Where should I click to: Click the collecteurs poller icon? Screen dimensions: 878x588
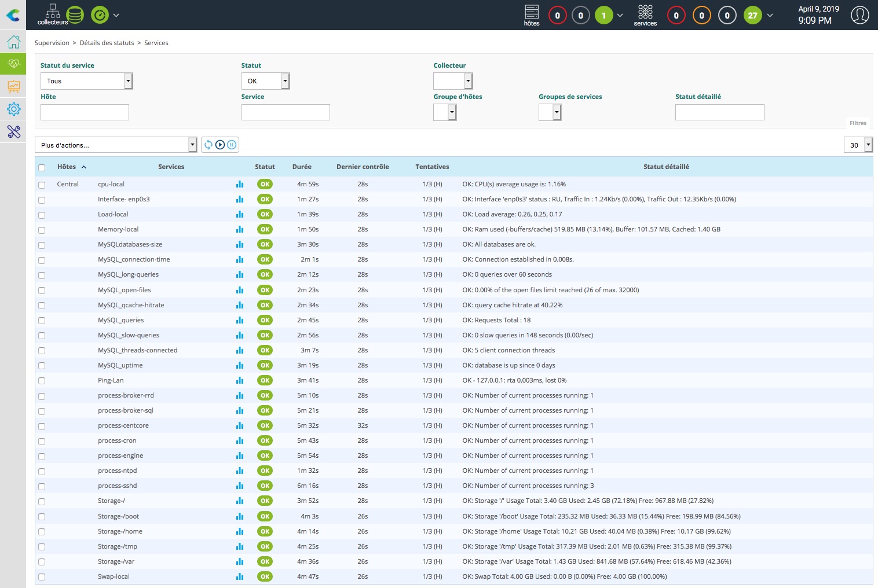tap(53, 14)
